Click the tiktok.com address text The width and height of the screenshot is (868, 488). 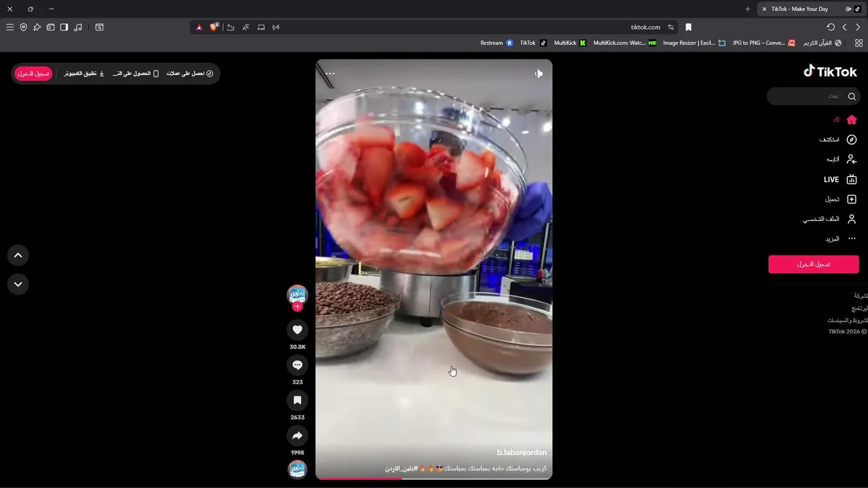[x=646, y=27]
